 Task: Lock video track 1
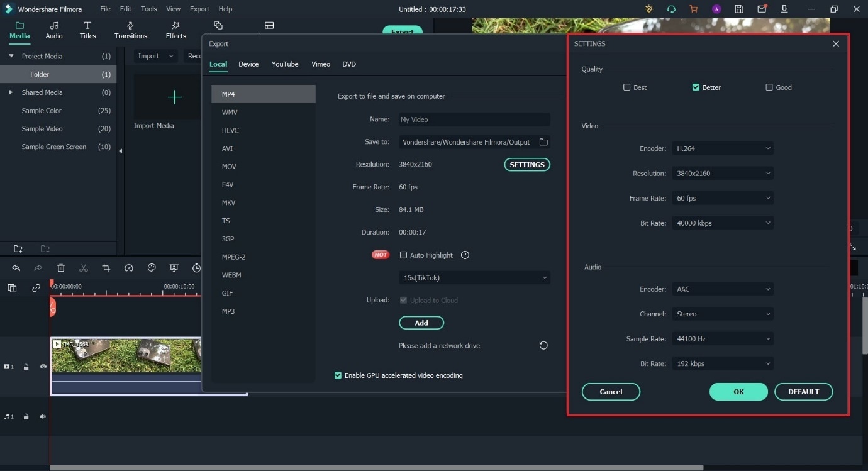point(26,367)
